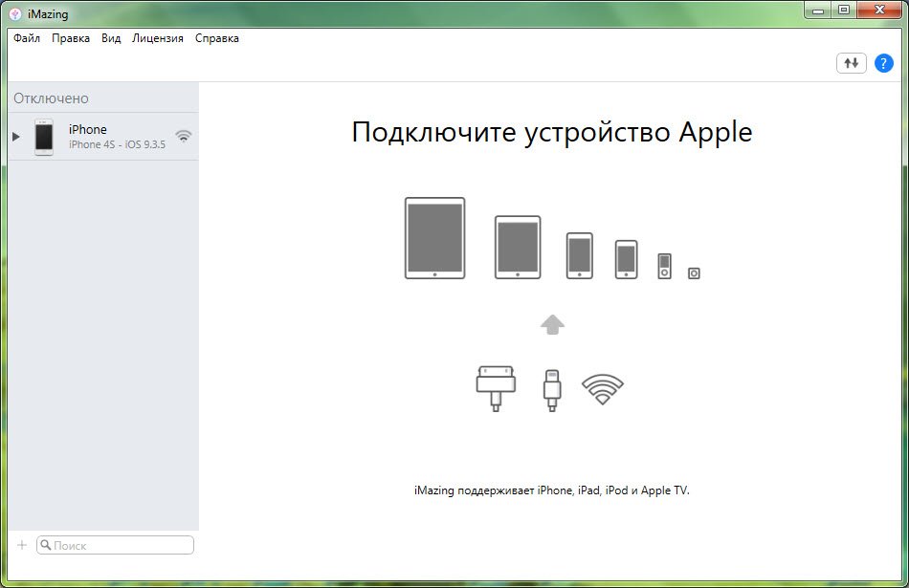The image size is (909, 588).
Task: Click the 'Подключите устройство Apple' heading
Action: click(x=552, y=133)
